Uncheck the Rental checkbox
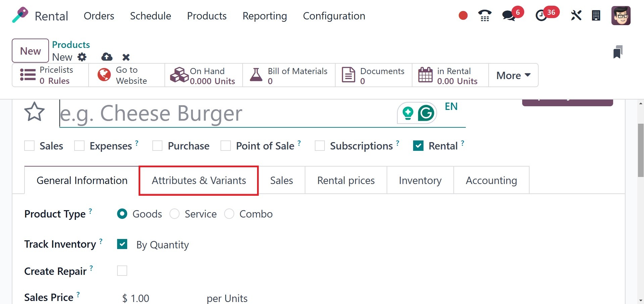The height and width of the screenshot is (304, 644). [418, 146]
